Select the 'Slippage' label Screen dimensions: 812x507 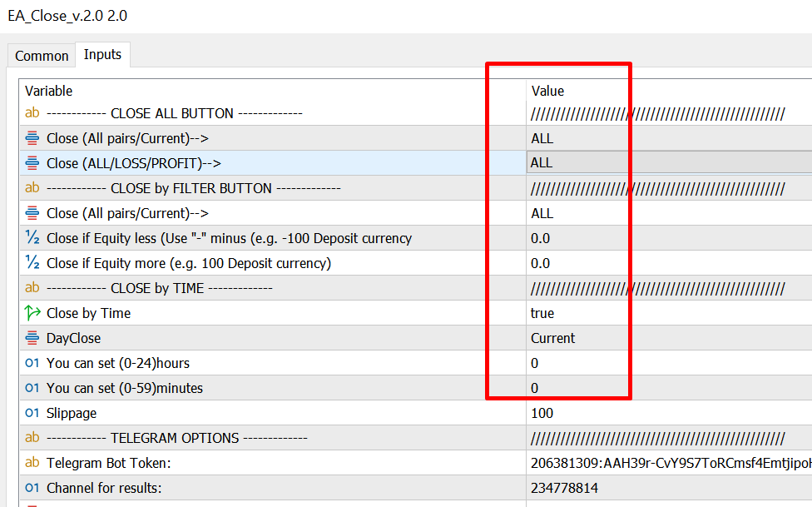tap(72, 413)
